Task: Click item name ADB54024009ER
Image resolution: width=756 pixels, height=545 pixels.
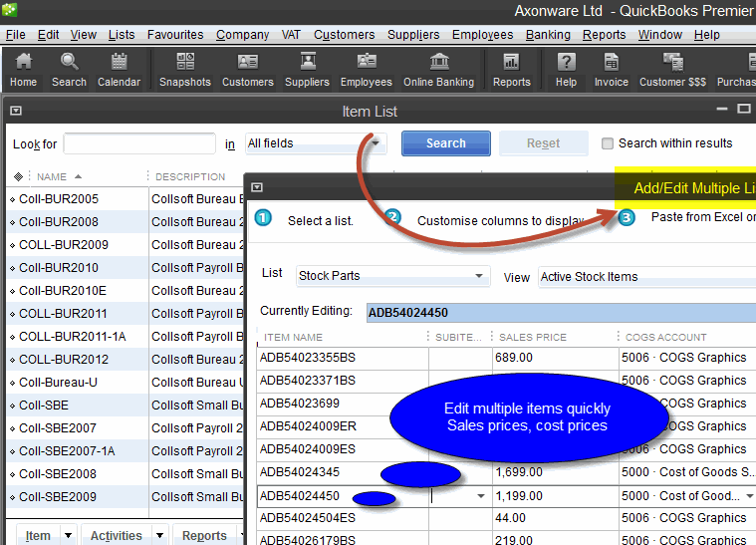Action: (x=308, y=425)
